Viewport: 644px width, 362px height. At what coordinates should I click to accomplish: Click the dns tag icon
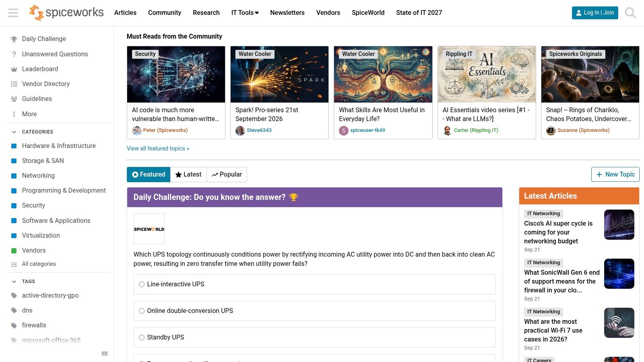click(x=14, y=311)
